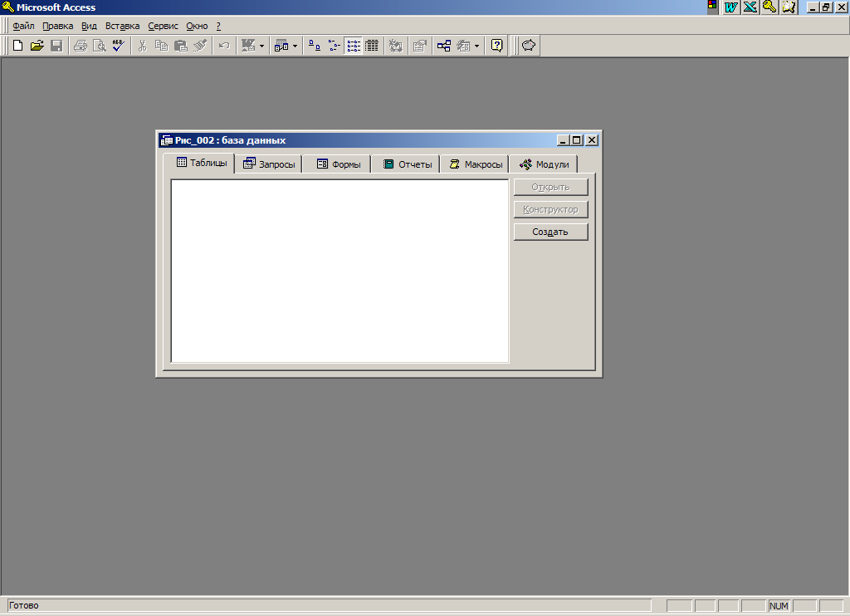Maximize the Рис_002 database window
The width and height of the screenshot is (850, 616).
tap(576, 140)
